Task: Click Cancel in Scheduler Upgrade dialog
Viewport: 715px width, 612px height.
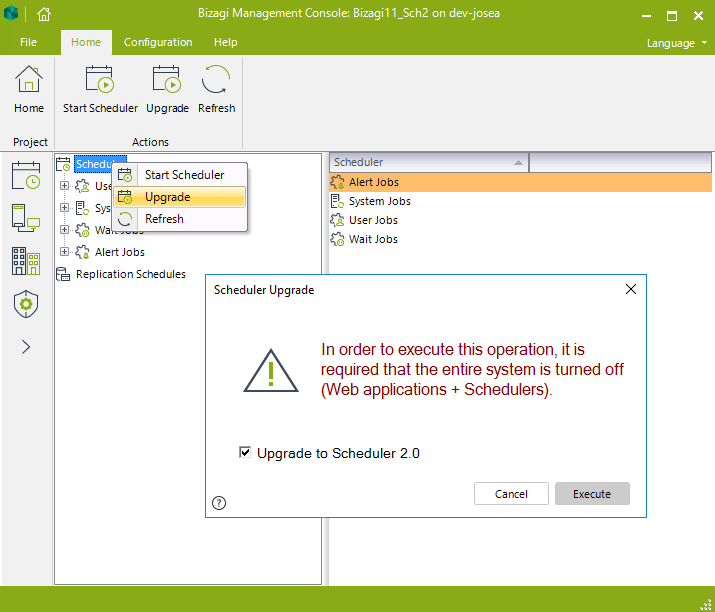Action: coord(511,494)
